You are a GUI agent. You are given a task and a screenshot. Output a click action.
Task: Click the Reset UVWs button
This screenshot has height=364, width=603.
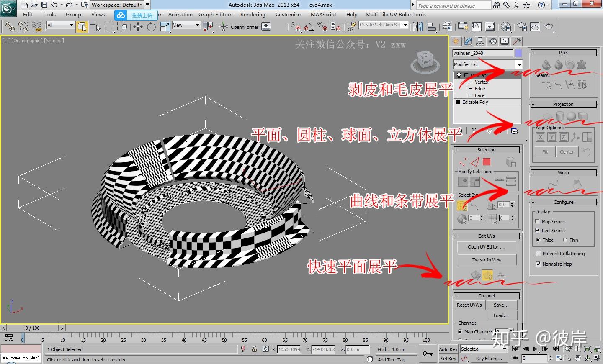(x=469, y=305)
